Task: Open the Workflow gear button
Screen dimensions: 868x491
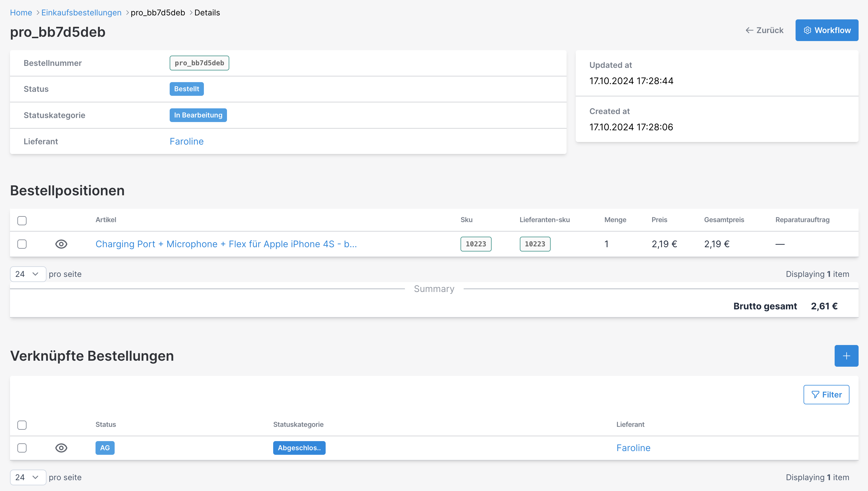Action: pos(827,30)
